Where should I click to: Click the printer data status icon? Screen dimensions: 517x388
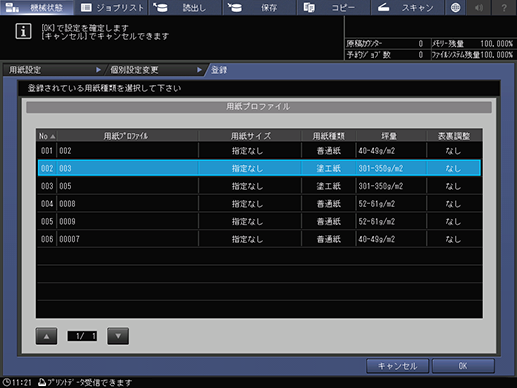42,382
